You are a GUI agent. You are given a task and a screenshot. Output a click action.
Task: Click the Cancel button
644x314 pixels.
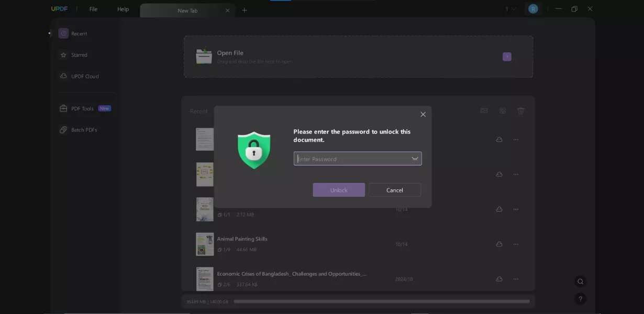point(395,190)
